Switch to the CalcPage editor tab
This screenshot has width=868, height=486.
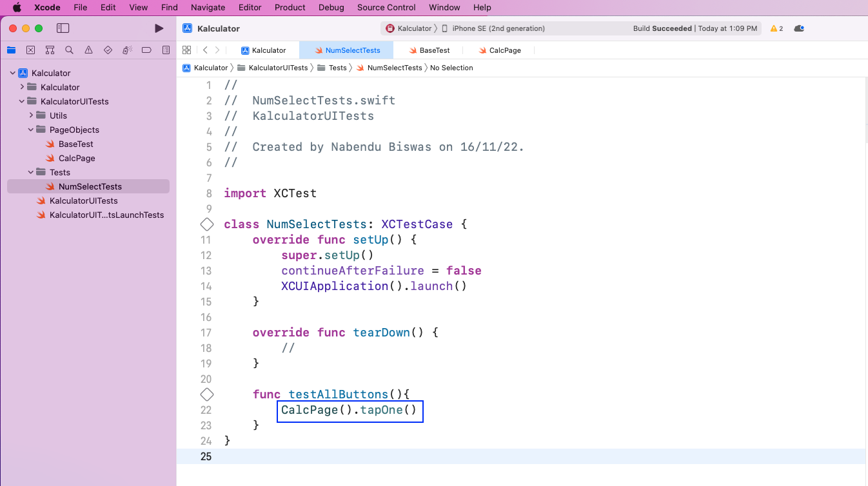click(500, 50)
